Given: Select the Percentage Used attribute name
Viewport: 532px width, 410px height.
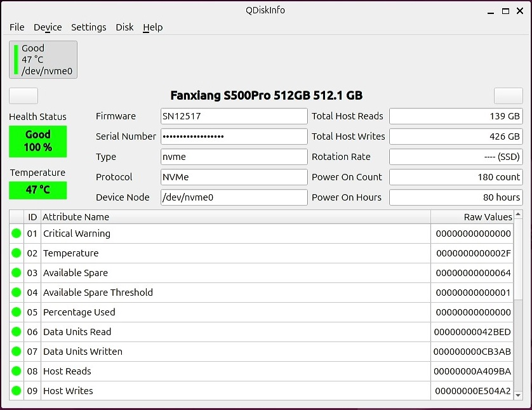Looking at the screenshot, I should pyautogui.click(x=79, y=312).
